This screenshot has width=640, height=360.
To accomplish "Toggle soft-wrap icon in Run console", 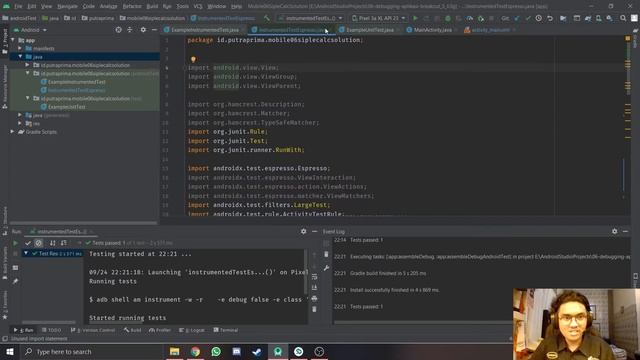I will [x=314, y=277].
